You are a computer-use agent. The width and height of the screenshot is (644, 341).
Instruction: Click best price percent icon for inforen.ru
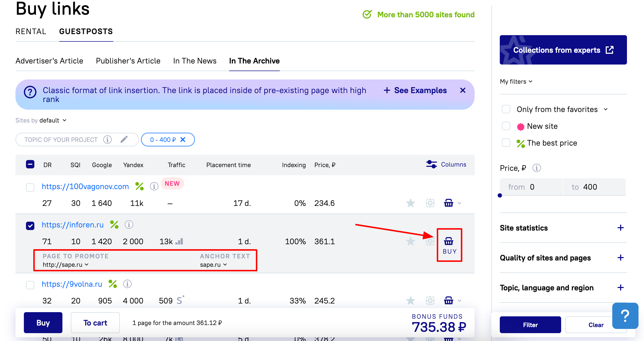(x=114, y=225)
